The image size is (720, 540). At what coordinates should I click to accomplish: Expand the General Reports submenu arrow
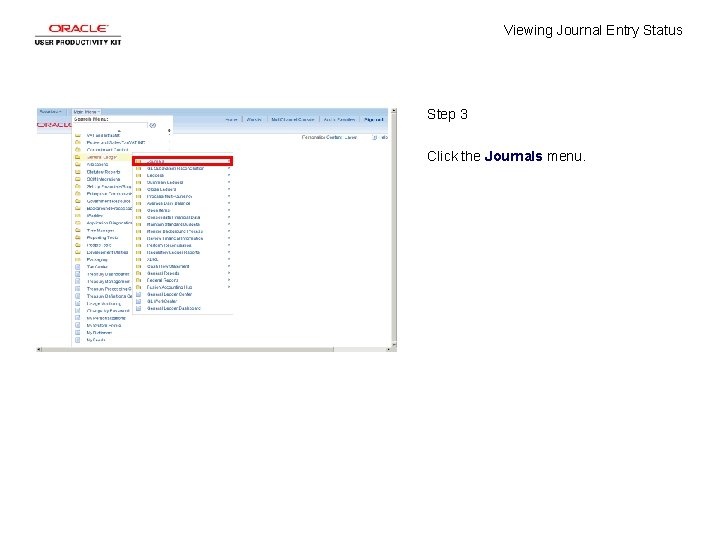coord(228,273)
